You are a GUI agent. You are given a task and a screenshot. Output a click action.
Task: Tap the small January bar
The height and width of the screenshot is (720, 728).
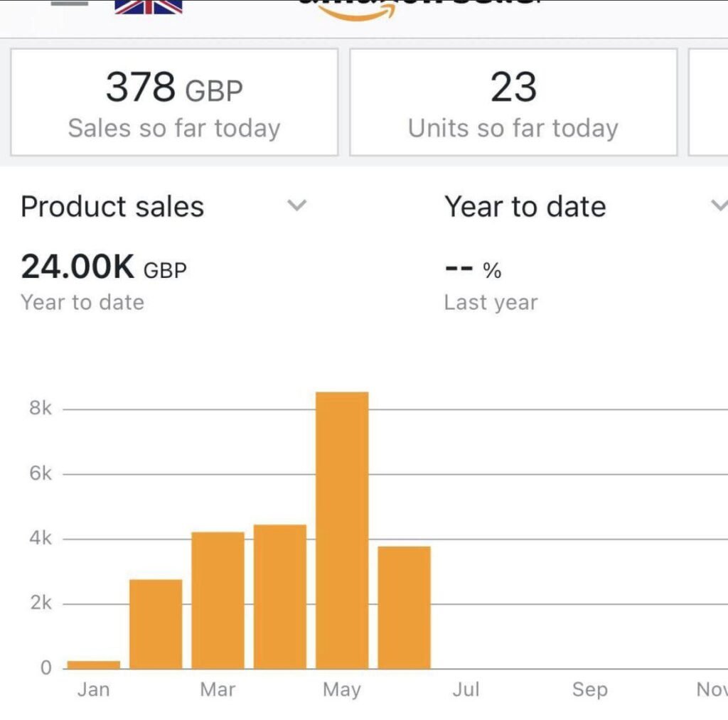coord(93,665)
